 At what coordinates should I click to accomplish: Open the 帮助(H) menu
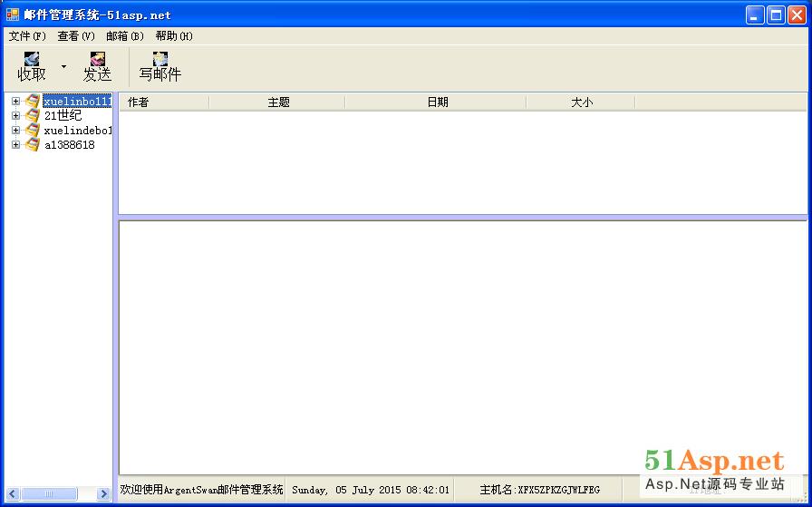(173, 36)
